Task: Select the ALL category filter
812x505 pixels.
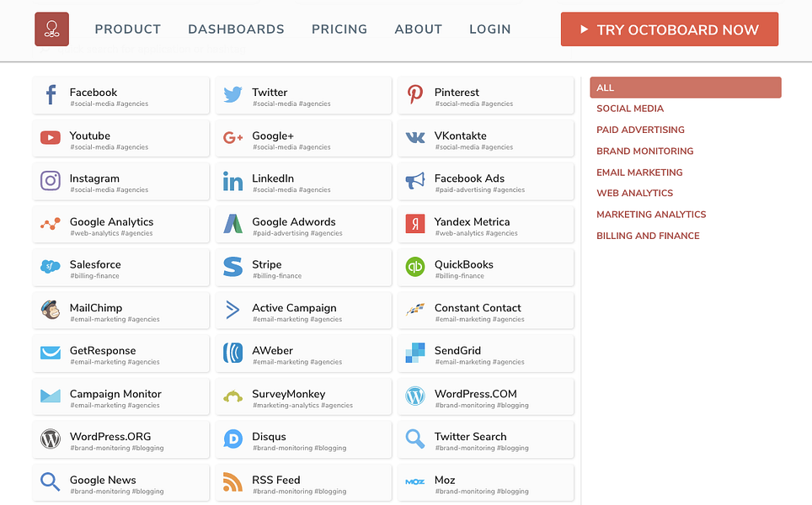Action: (x=686, y=88)
